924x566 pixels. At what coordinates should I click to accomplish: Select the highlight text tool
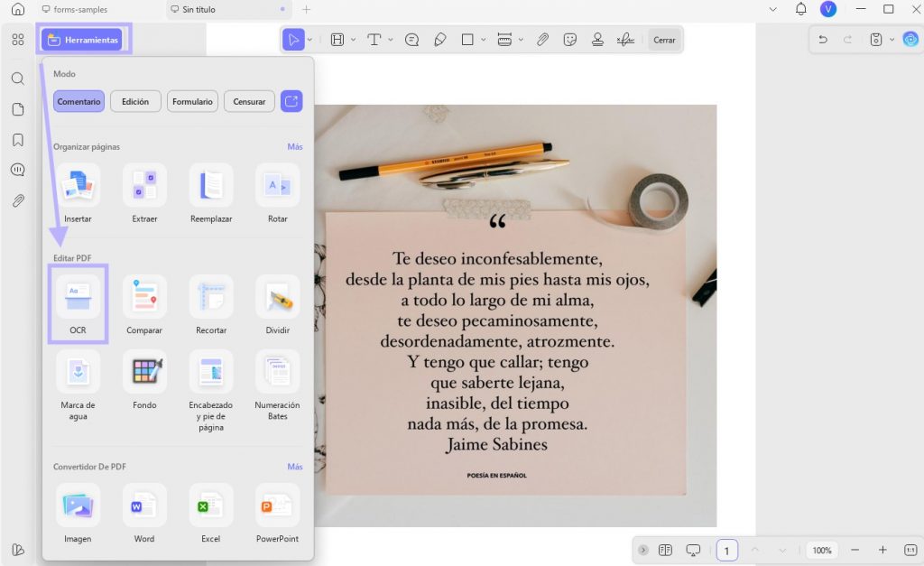click(x=337, y=40)
